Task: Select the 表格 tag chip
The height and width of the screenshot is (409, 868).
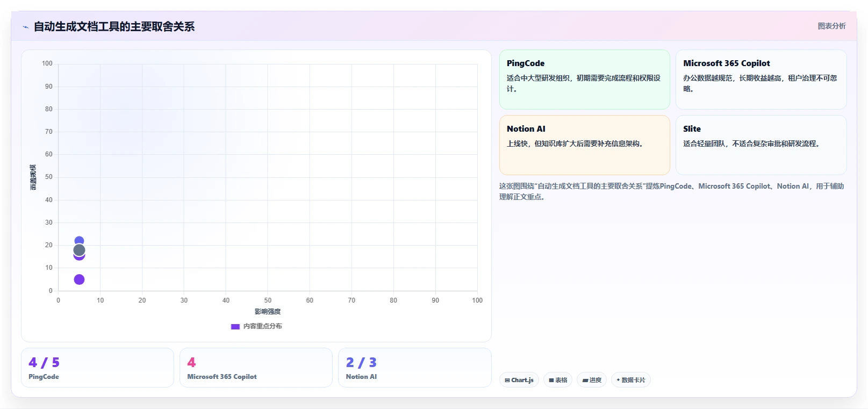Action: tap(558, 380)
